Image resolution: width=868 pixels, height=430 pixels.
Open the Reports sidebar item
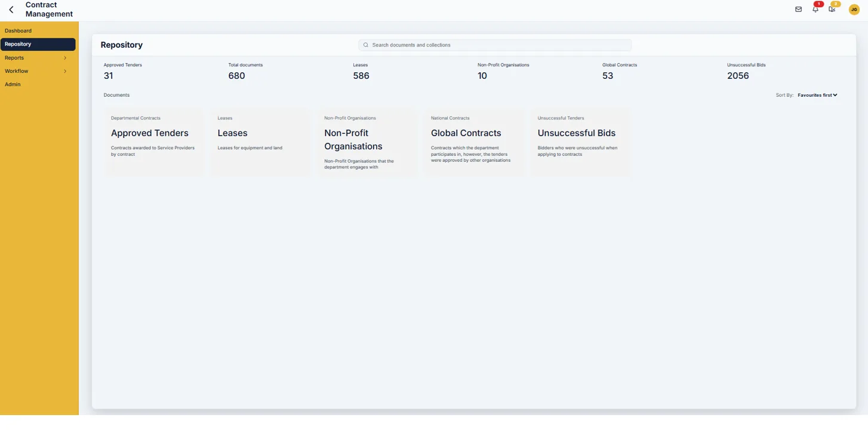pos(38,58)
